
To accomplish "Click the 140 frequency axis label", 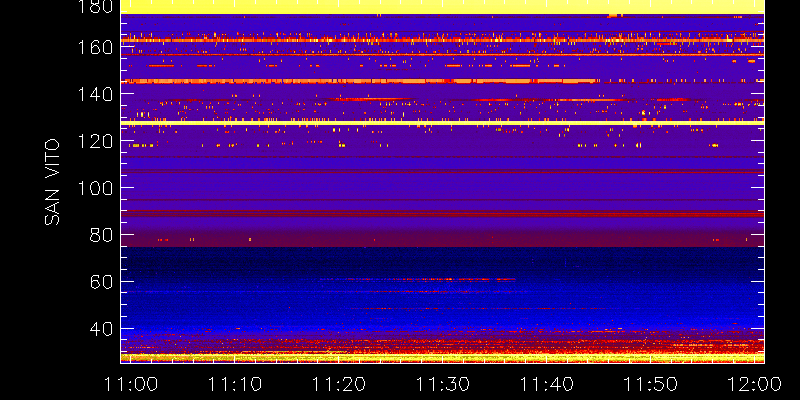I will click(x=94, y=94).
